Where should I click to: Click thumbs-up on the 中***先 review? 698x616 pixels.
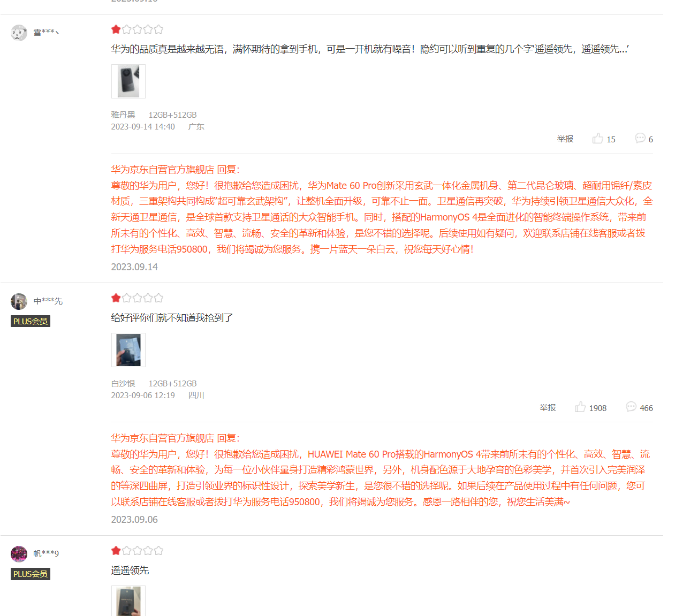(x=590, y=407)
